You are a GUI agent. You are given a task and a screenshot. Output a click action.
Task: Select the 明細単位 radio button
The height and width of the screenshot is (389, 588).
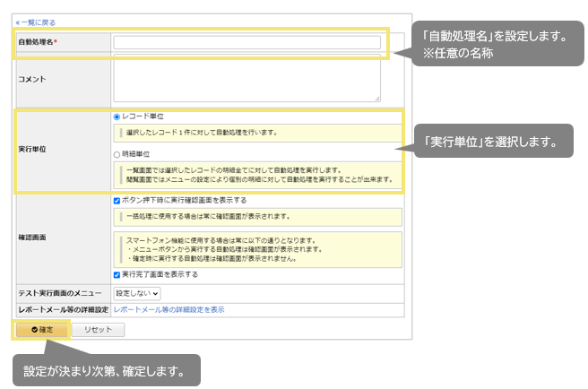pyautogui.click(x=117, y=154)
